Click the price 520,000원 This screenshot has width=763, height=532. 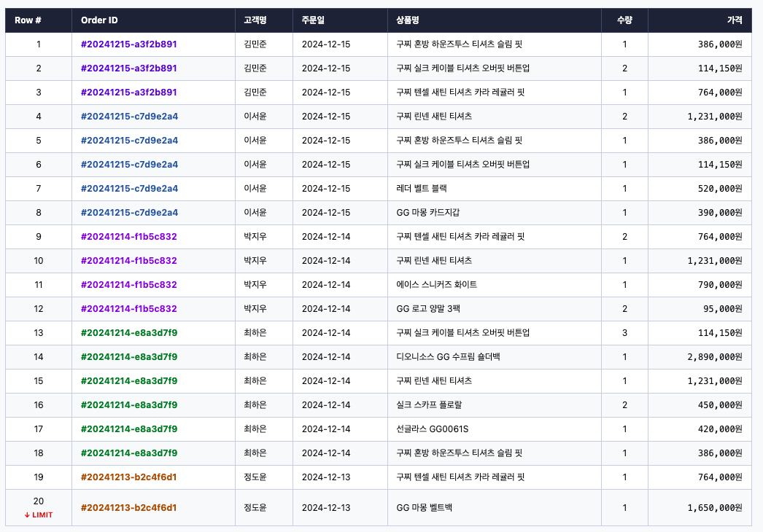click(x=720, y=189)
